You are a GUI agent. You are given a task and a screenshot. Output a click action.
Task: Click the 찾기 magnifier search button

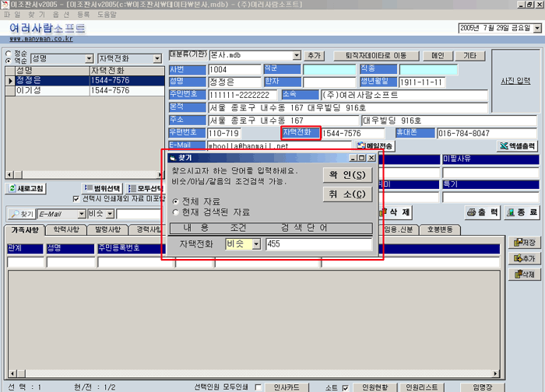coord(23,214)
